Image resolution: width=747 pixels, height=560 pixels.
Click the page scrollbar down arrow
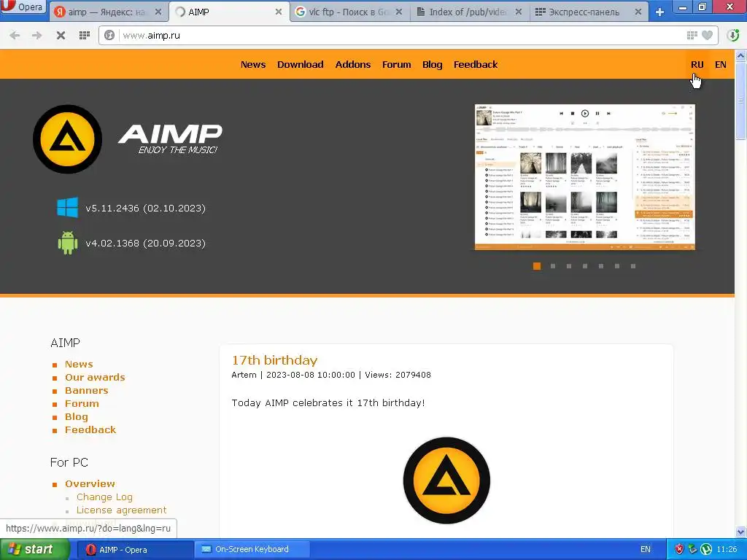click(741, 532)
